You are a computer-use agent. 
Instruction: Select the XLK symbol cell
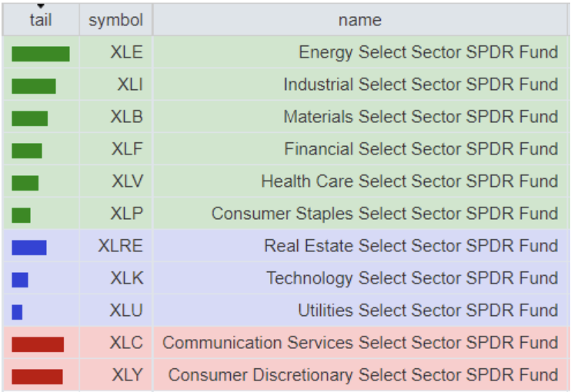pos(126,278)
